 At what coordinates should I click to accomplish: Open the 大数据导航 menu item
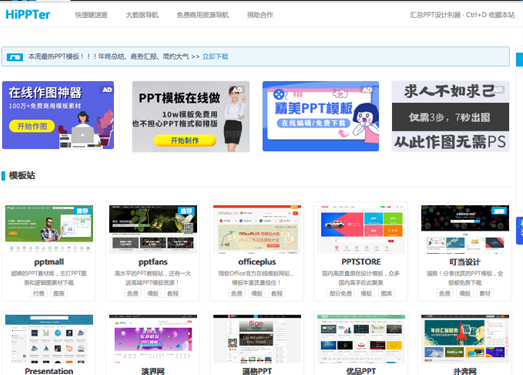[x=142, y=15]
